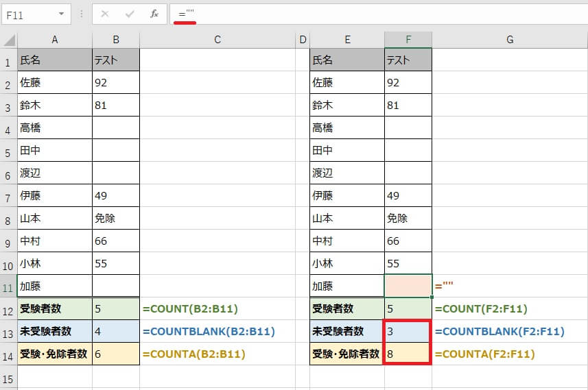Expand the Name Box dropdown arrow
This screenshot has height=390, width=588.
tap(62, 14)
